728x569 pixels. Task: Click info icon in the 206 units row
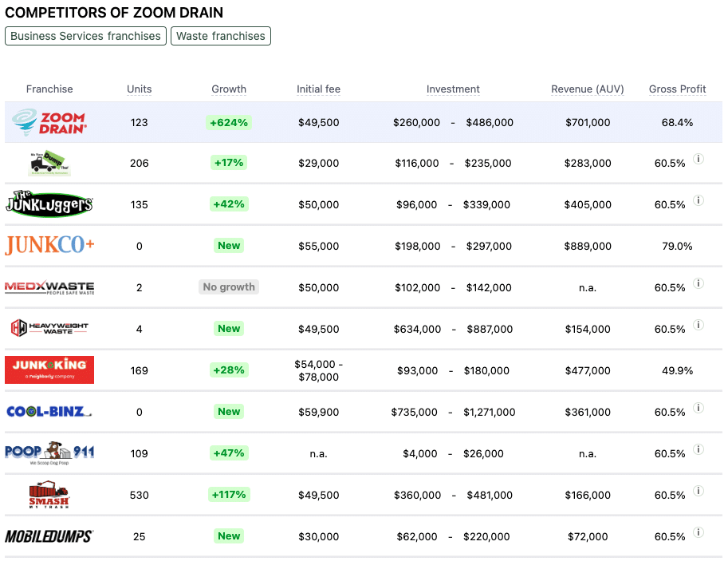pyautogui.click(x=698, y=159)
